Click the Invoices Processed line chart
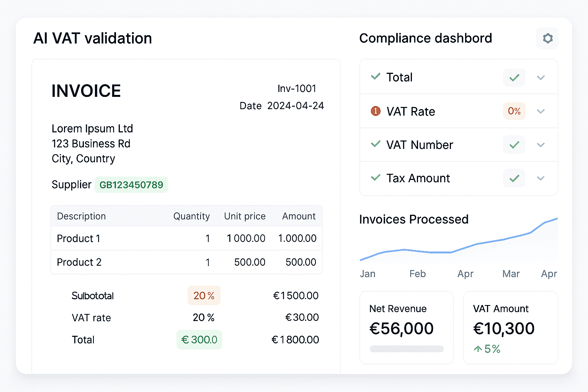This screenshot has height=392, width=588. click(459, 241)
